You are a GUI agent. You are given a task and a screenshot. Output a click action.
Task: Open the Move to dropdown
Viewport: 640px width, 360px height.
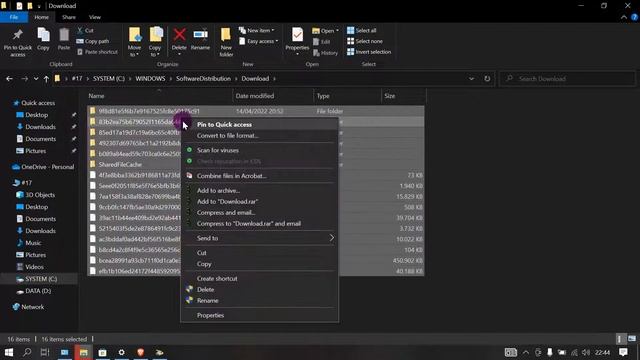point(134,42)
